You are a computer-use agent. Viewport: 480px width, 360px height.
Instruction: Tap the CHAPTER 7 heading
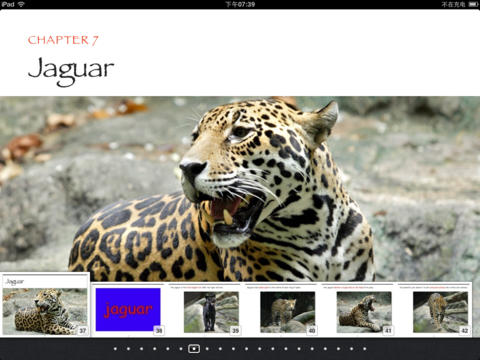click(x=63, y=40)
